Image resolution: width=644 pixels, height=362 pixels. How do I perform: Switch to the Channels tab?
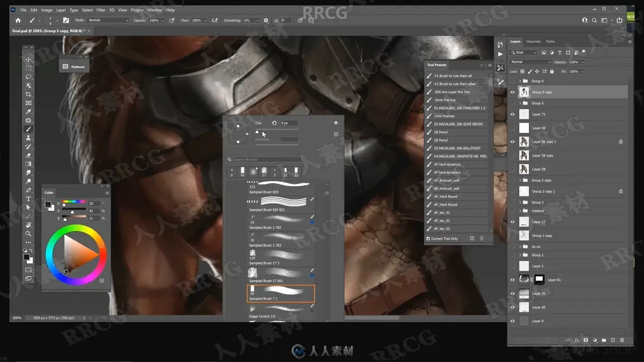click(533, 41)
